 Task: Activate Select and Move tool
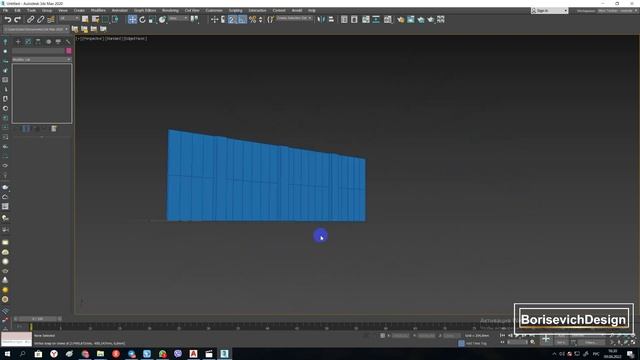coord(132,19)
